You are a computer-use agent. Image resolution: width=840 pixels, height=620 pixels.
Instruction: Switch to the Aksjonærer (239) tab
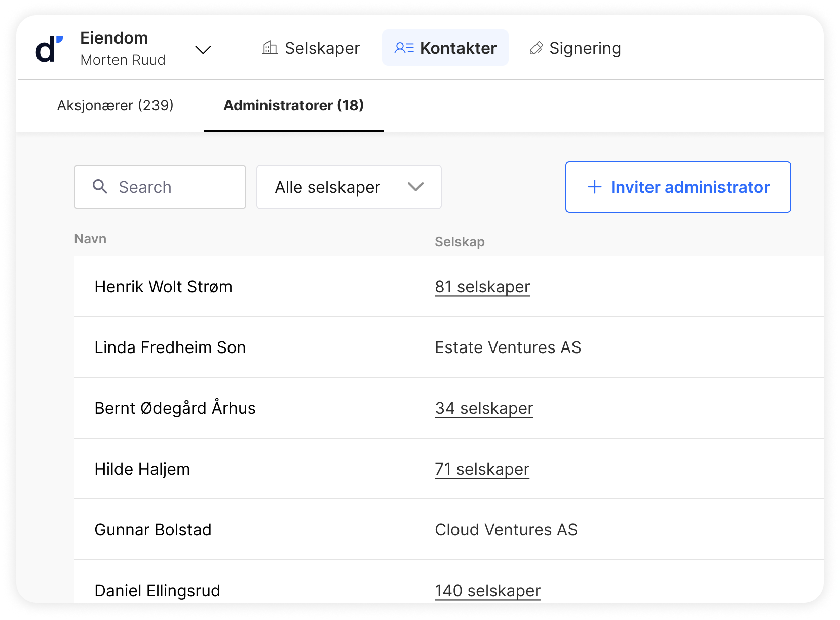pyautogui.click(x=115, y=105)
